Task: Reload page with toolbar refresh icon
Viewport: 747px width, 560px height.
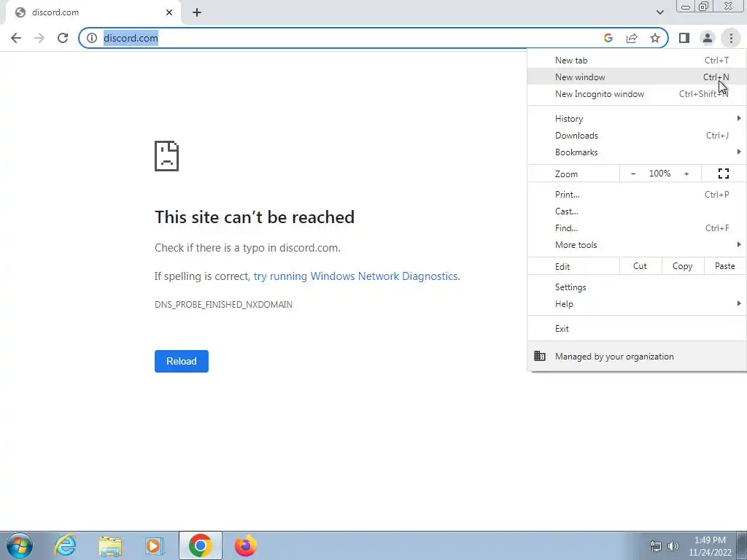Action: click(63, 38)
